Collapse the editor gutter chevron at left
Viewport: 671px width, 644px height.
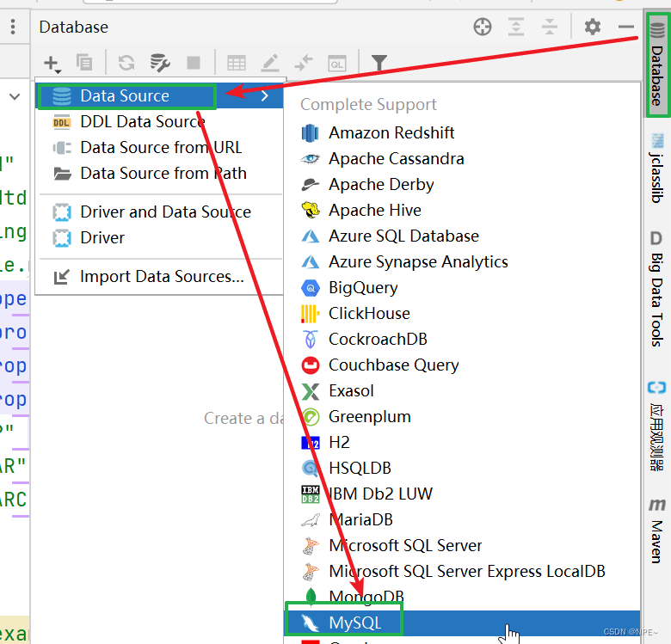pyautogui.click(x=15, y=96)
